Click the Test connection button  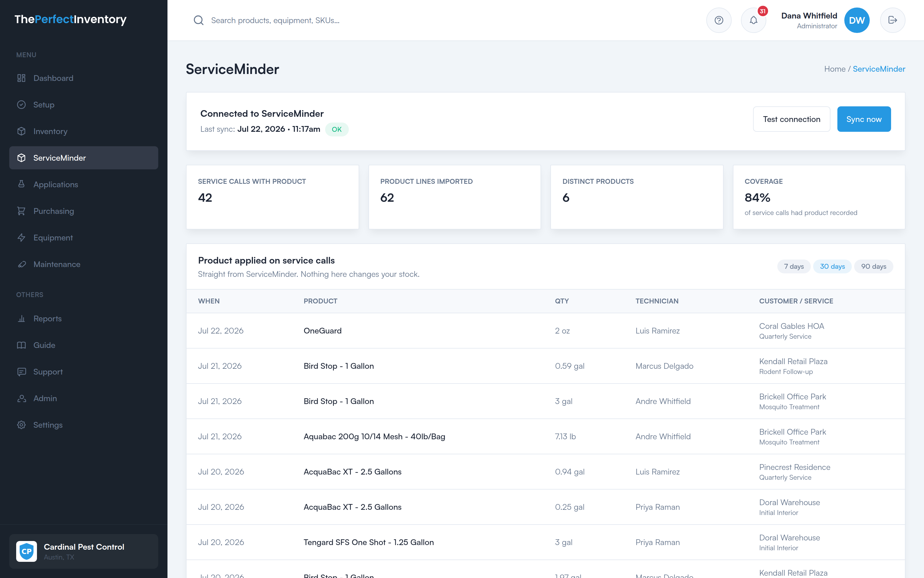point(791,119)
